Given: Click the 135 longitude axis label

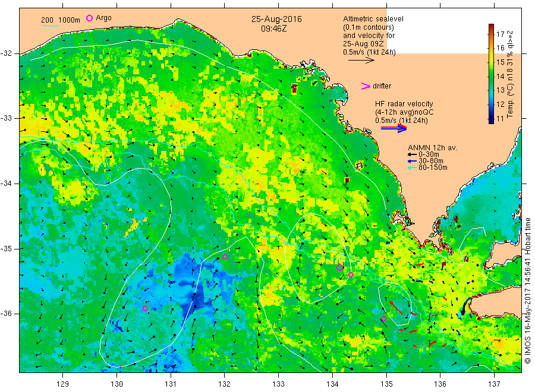Looking at the screenshot, I should [386, 384].
